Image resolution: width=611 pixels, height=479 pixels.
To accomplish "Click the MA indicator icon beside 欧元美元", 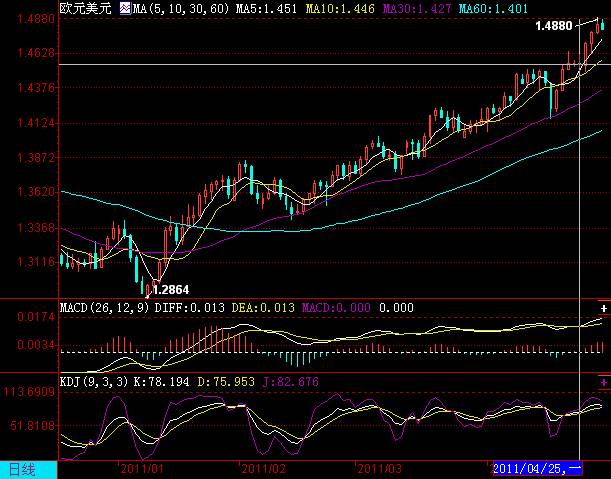I will [125, 8].
